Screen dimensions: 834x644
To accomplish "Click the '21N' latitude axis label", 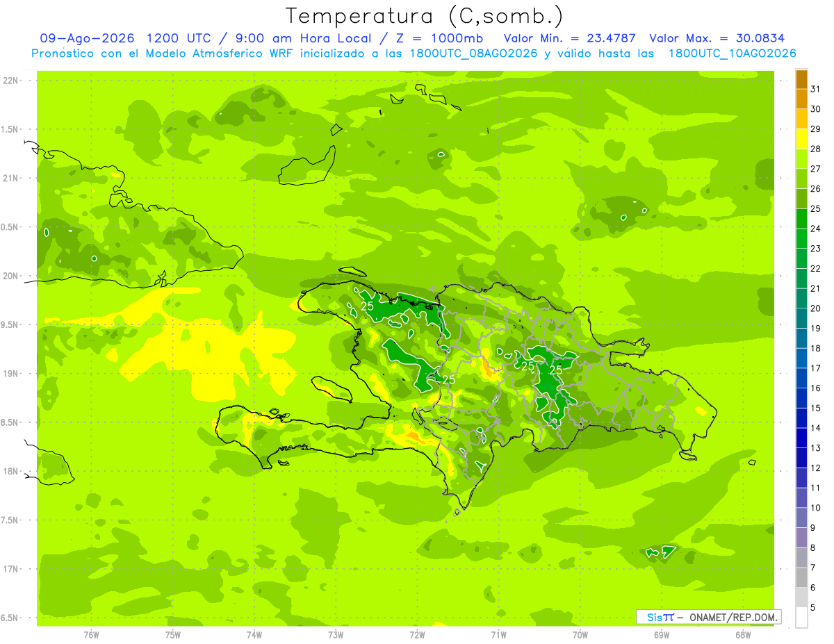I will point(10,178).
